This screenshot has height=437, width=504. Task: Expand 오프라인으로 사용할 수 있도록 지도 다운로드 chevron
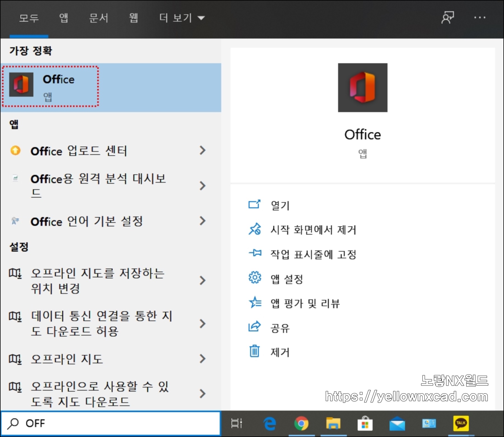tap(203, 394)
